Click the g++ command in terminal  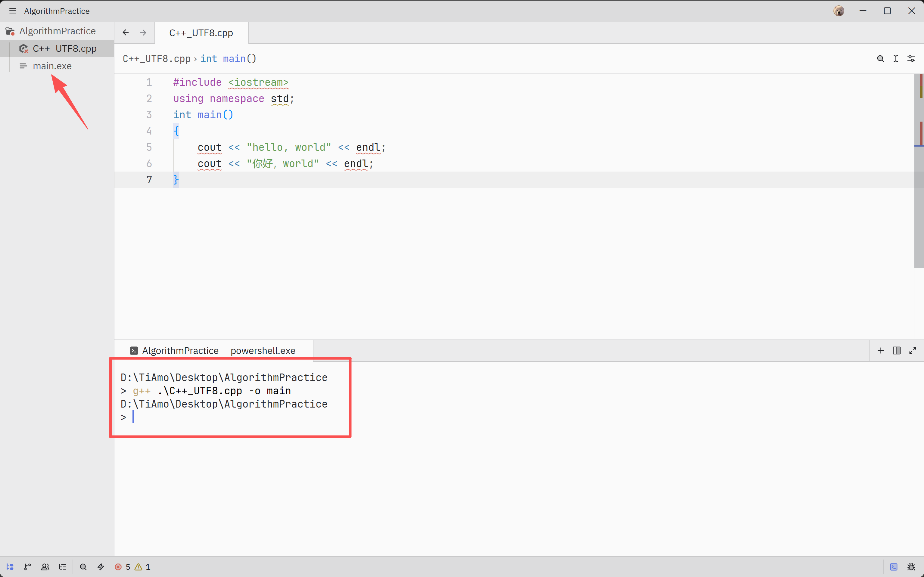coord(142,391)
